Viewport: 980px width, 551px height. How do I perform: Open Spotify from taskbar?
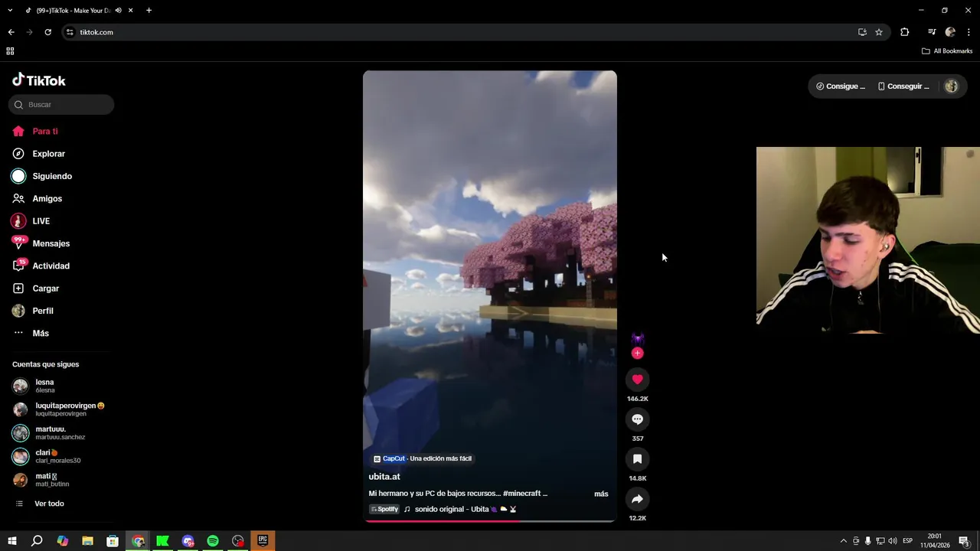point(213,541)
